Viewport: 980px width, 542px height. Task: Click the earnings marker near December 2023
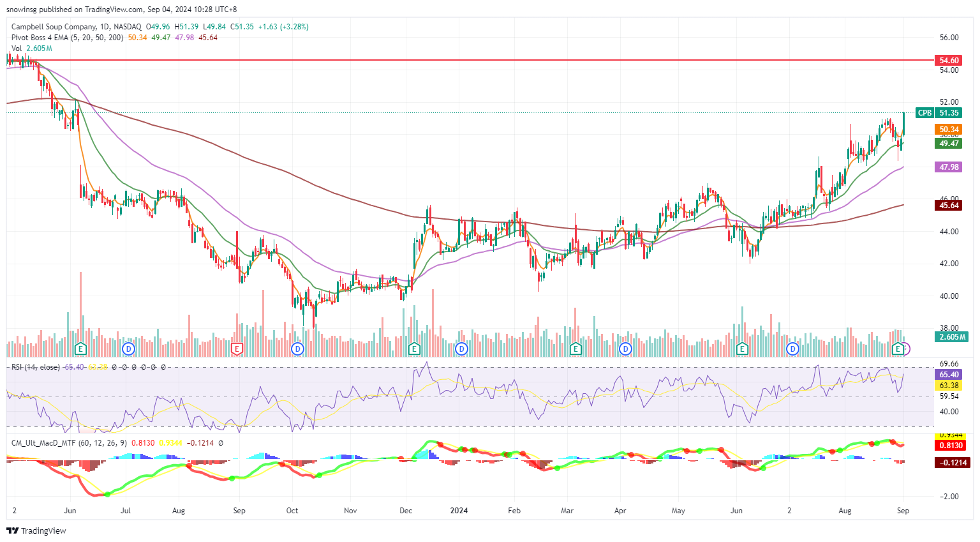coord(414,349)
